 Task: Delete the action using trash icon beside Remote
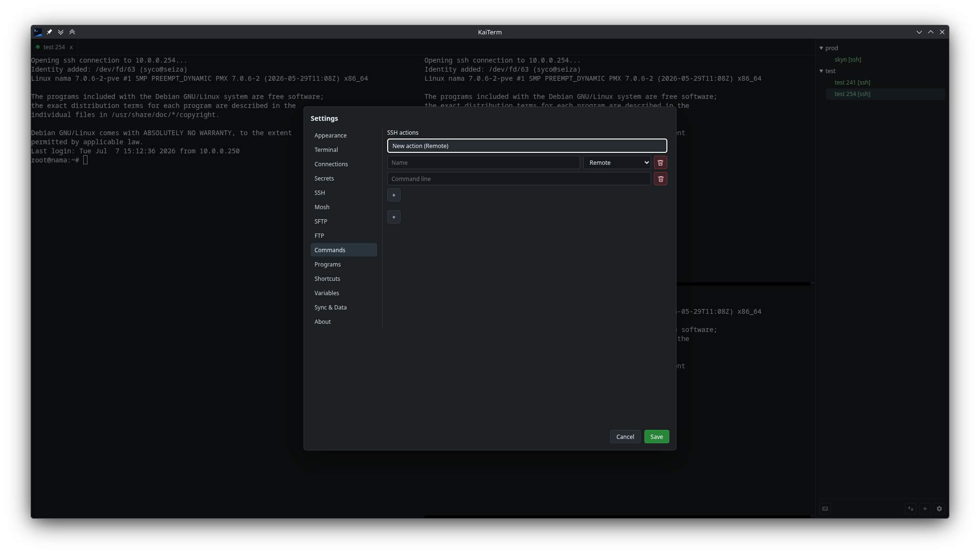point(660,163)
